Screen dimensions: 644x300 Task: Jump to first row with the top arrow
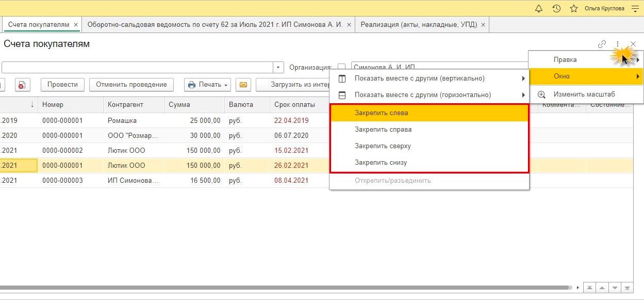point(589,288)
